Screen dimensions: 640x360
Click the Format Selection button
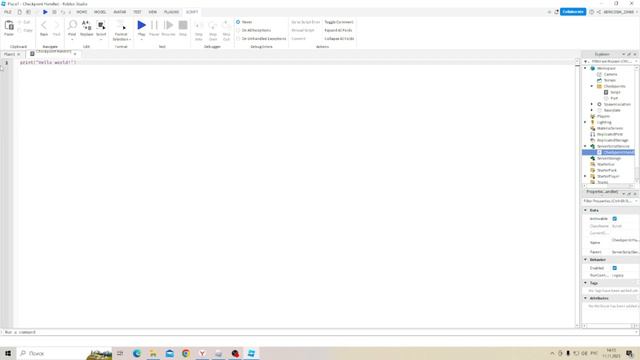click(121, 30)
